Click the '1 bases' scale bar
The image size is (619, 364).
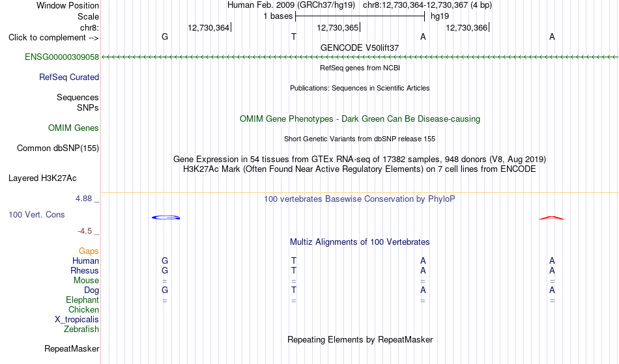(360, 16)
